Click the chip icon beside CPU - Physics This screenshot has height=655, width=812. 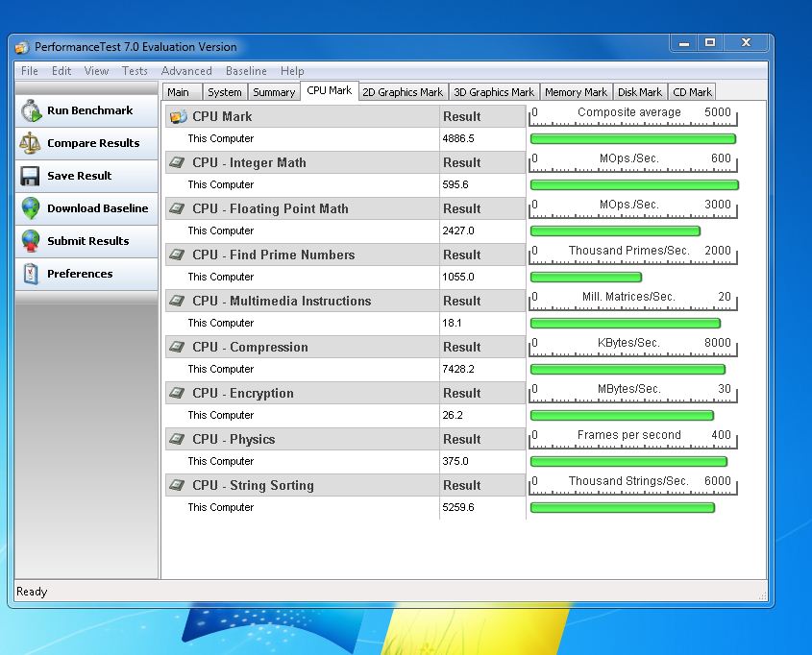click(x=177, y=439)
